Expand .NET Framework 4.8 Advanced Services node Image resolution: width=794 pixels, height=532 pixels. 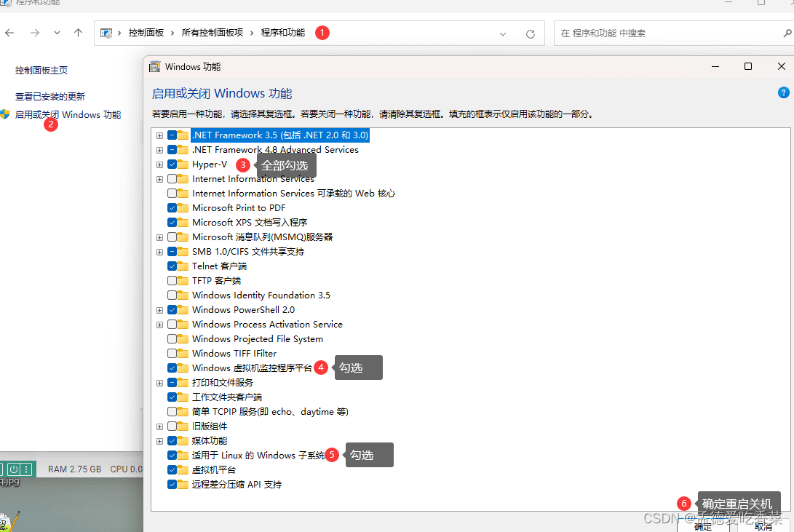pos(159,151)
